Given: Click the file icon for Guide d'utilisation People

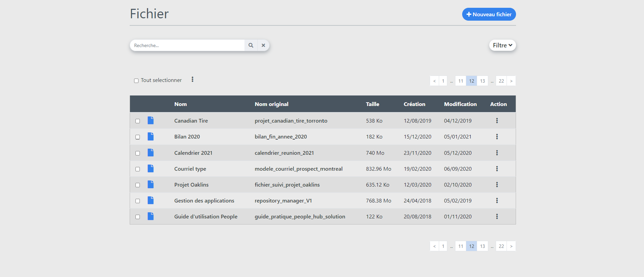Looking at the screenshot, I should [x=151, y=216].
